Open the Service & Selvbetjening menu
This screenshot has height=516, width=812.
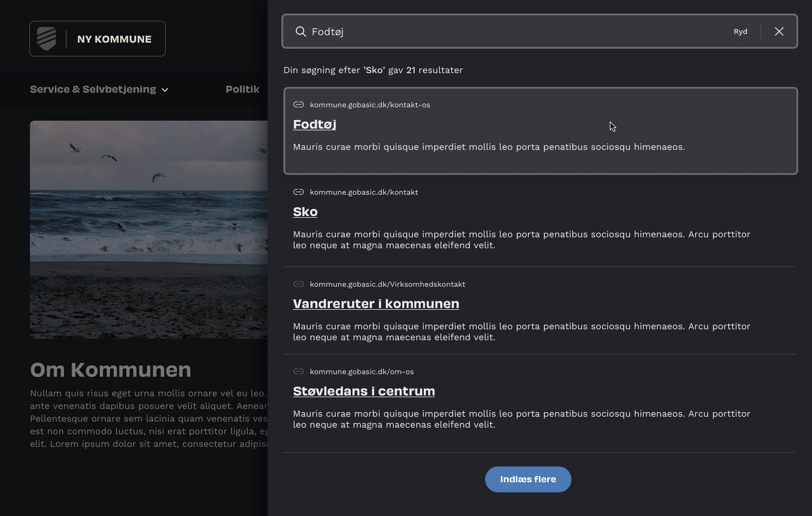pyautogui.click(x=93, y=89)
